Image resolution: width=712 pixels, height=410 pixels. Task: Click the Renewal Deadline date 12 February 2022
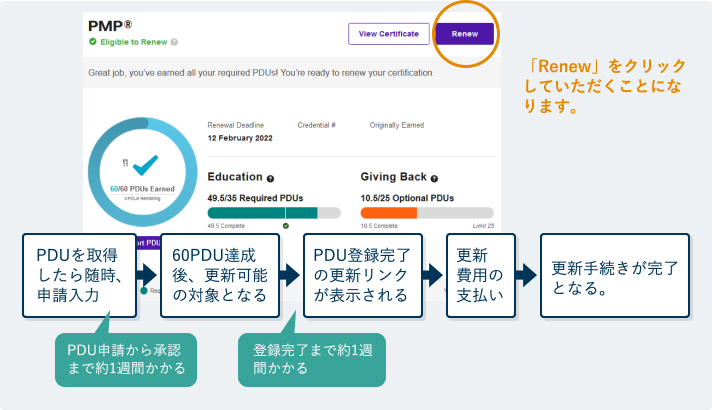click(240, 138)
